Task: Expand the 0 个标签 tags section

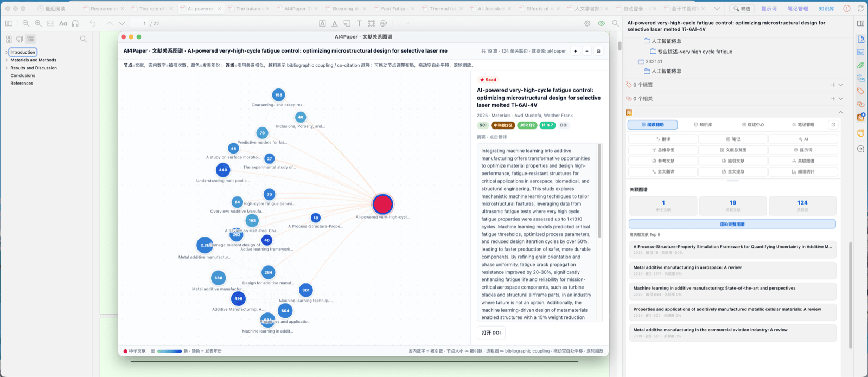Action: (840, 85)
